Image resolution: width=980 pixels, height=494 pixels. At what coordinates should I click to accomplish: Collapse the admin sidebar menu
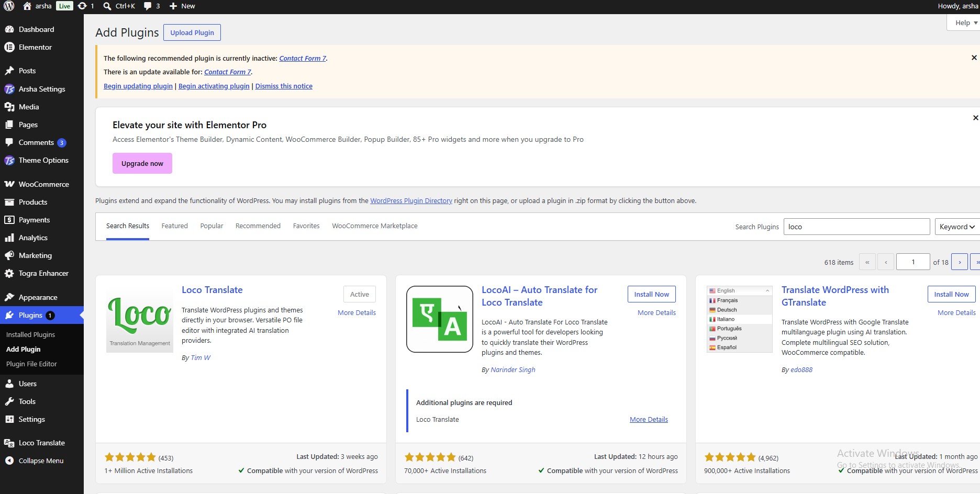tap(42, 461)
